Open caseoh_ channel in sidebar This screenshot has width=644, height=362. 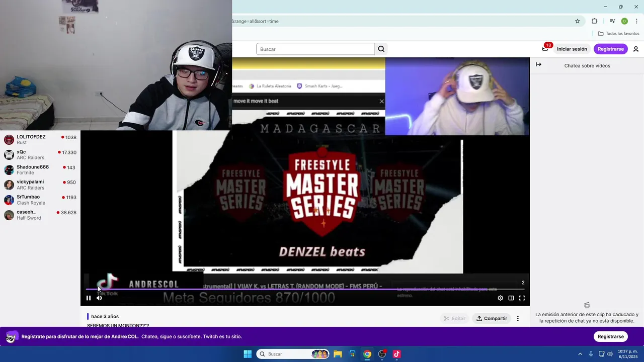coord(40,215)
